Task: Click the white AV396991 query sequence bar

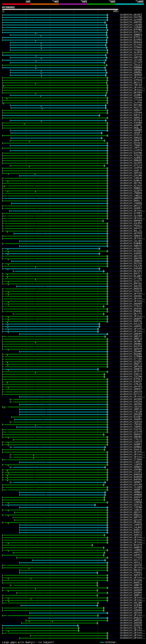Action: [x=60, y=10]
